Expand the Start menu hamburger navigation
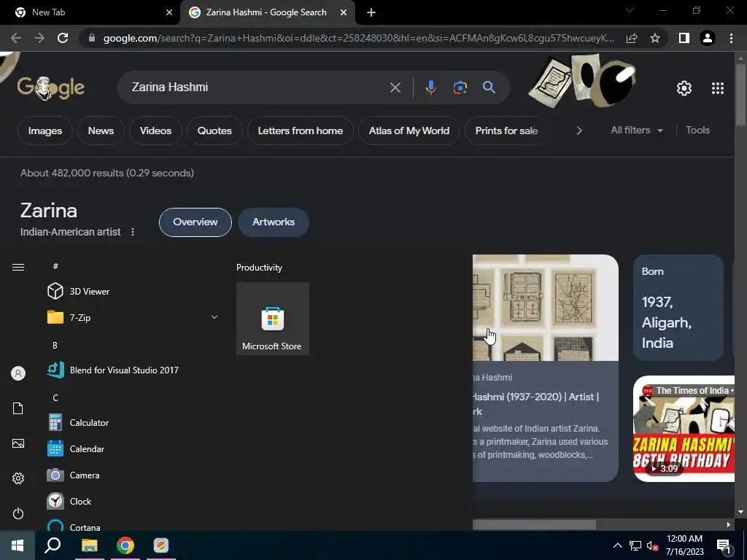 pyautogui.click(x=18, y=267)
